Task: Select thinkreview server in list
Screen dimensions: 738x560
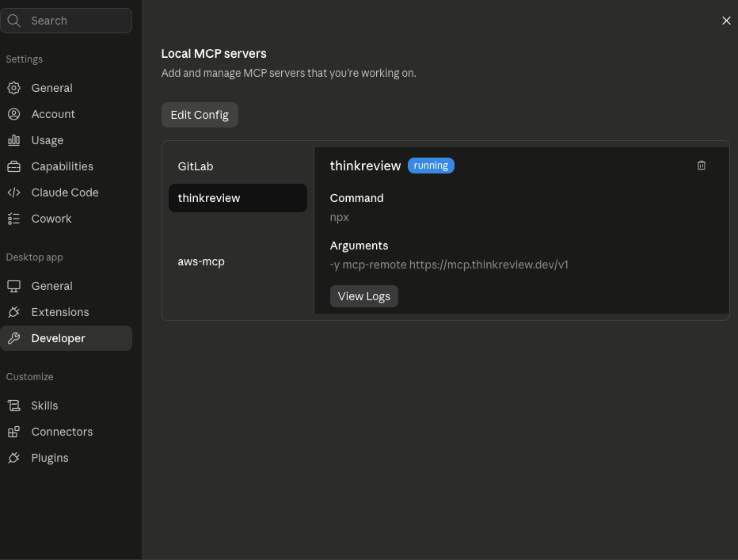Action: point(238,198)
